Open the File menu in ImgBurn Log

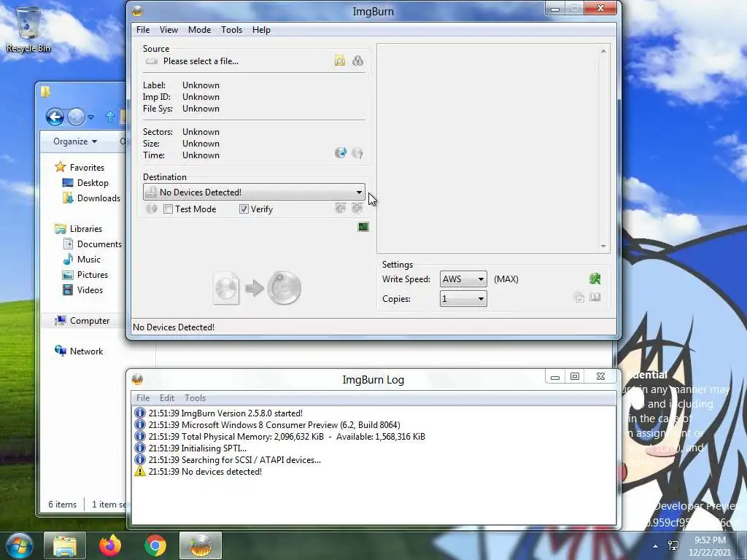coord(143,397)
